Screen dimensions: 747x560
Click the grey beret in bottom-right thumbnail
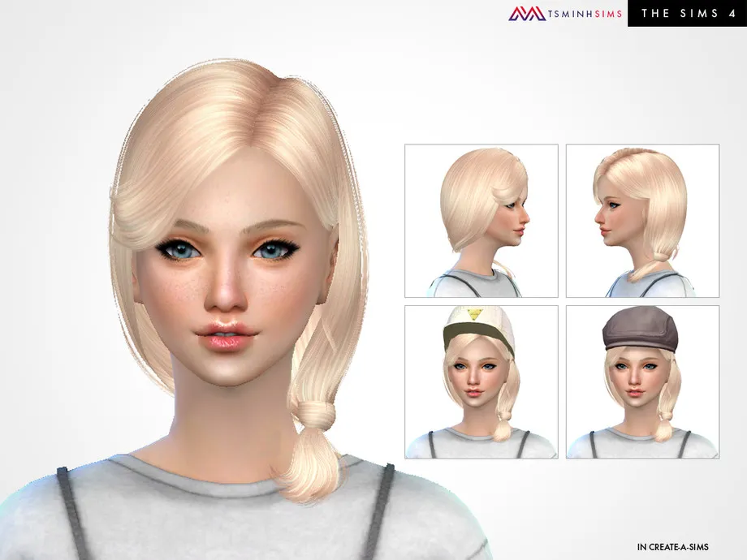coord(639,330)
